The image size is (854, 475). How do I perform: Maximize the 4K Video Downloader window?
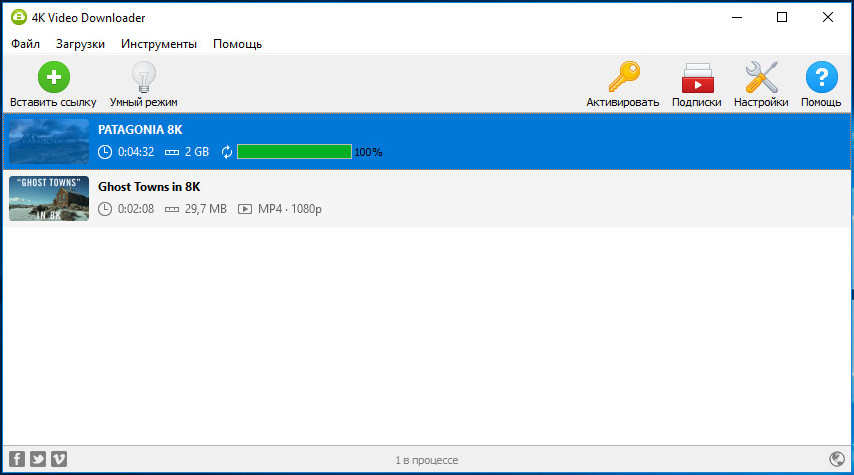click(x=782, y=17)
